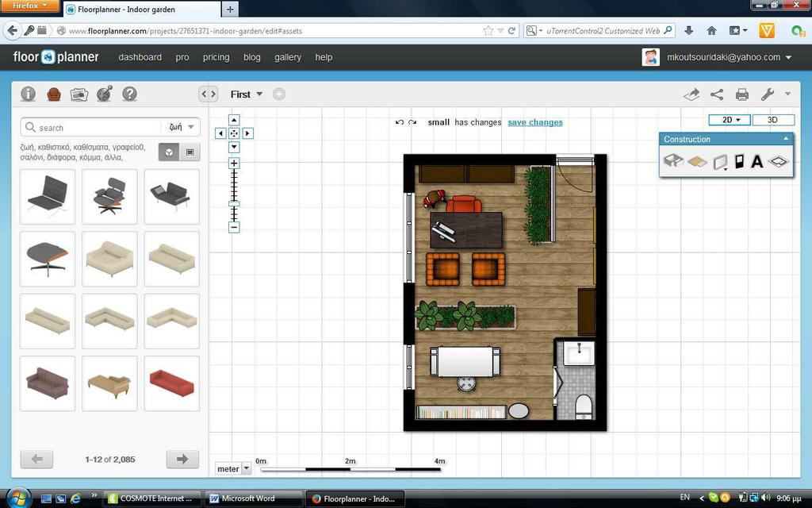Open the photos panel icon
Viewport: 812px width, 508px height.
(79, 94)
